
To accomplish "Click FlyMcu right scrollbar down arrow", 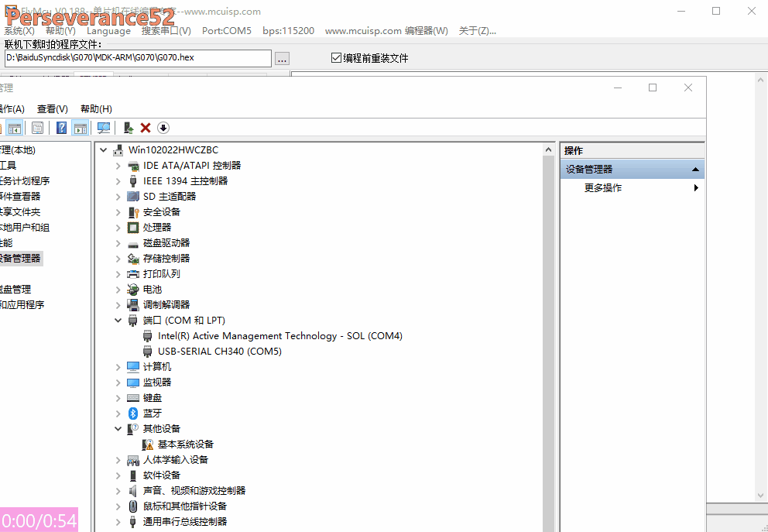I will pos(761,496).
